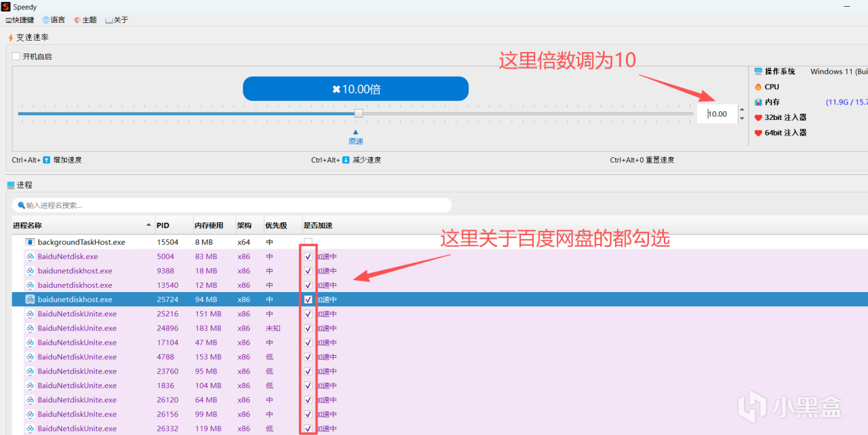Select process name BaiduNetdiskUnite.exe with PID 23760
This screenshot has height=435, width=868.
(77, 371)
